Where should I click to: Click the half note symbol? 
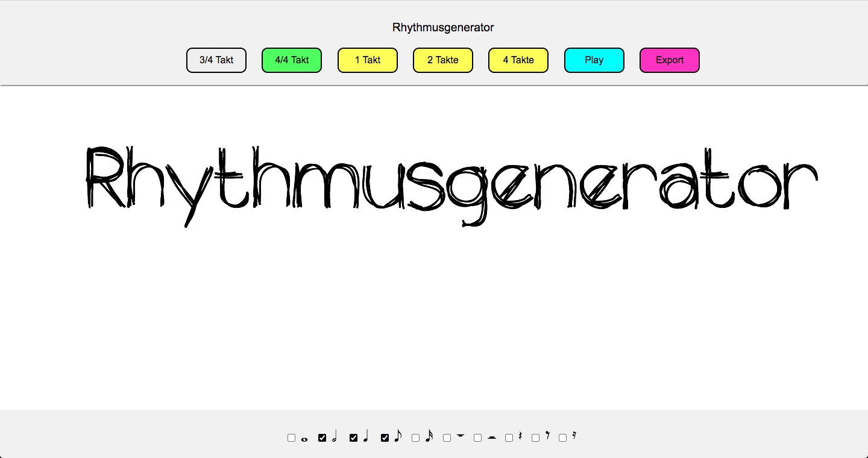335,436
